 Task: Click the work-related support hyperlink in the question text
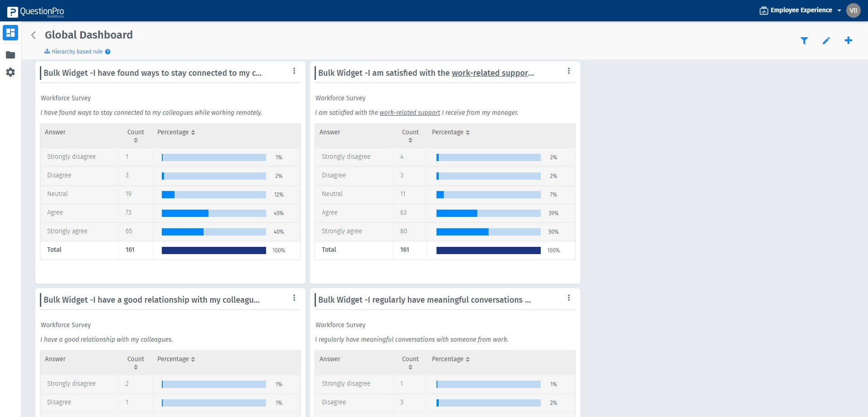pyautogui.click(x=409, y=112)
